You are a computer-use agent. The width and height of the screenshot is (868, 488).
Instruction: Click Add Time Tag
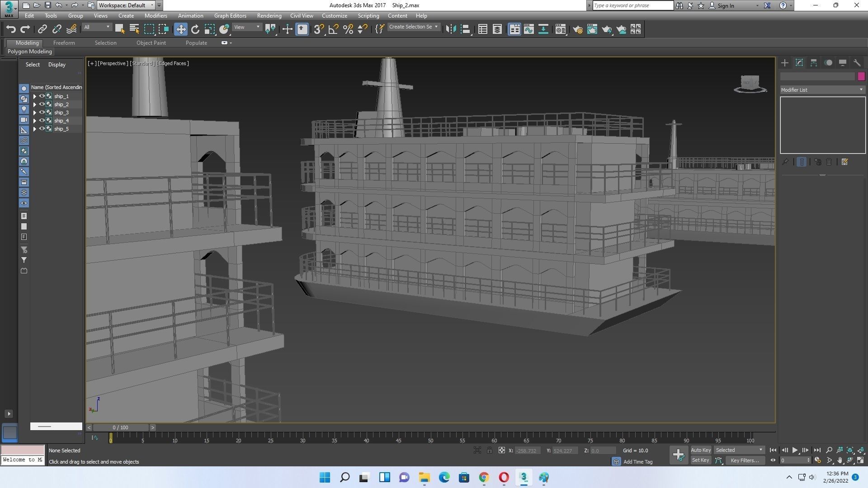637,462
